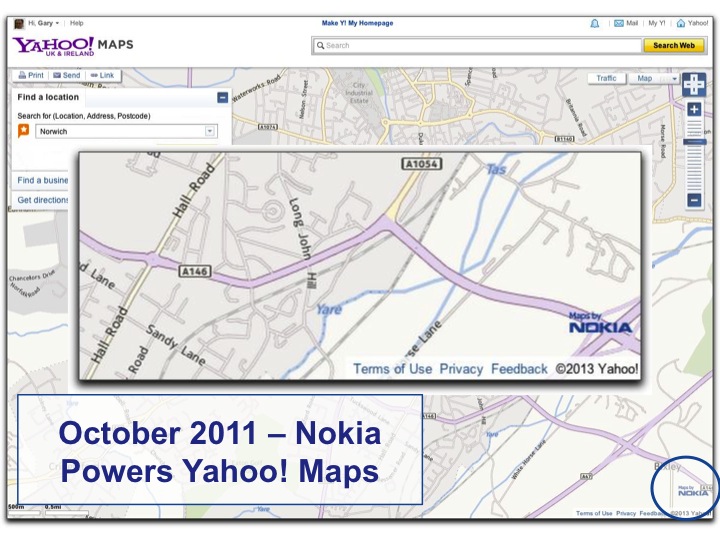Click the Britannia Road map label

[575, 117]
